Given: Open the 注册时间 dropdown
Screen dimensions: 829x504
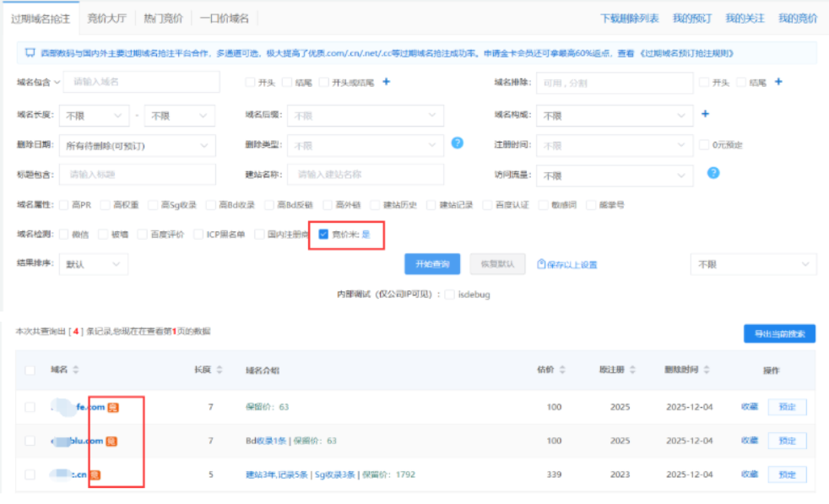Looking at the screenshot, I should click(x=615, y=145).
